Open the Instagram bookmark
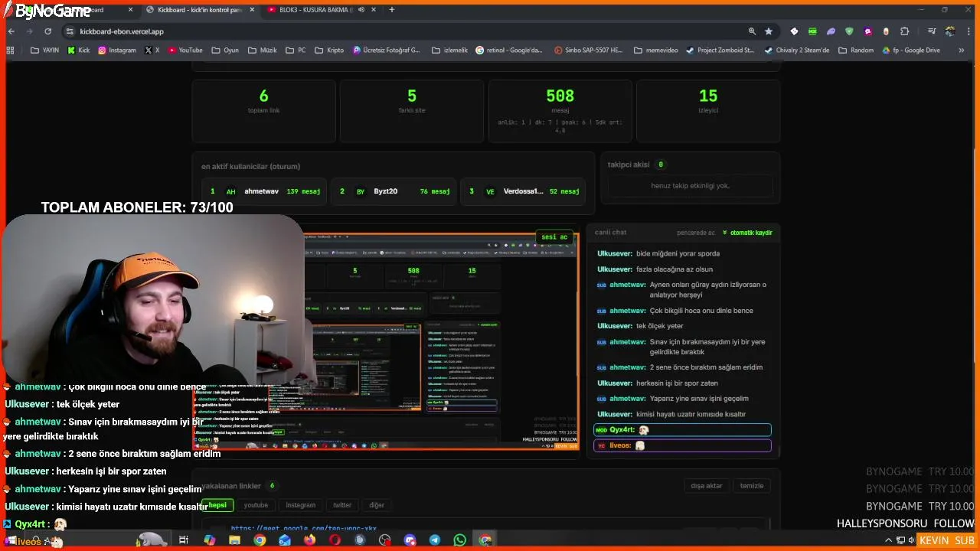 (x=117, y=51)
